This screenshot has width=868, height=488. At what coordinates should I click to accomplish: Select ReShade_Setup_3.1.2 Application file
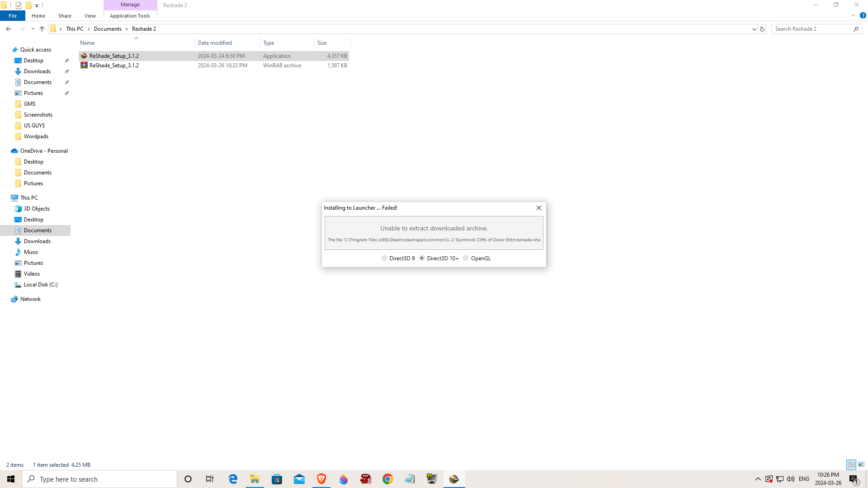[213, 56]
